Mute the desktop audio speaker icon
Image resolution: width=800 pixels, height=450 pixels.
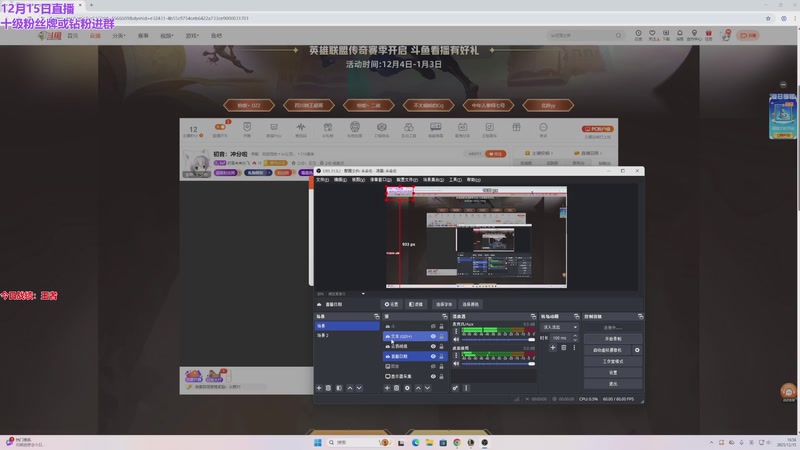[x=456, y=364]
